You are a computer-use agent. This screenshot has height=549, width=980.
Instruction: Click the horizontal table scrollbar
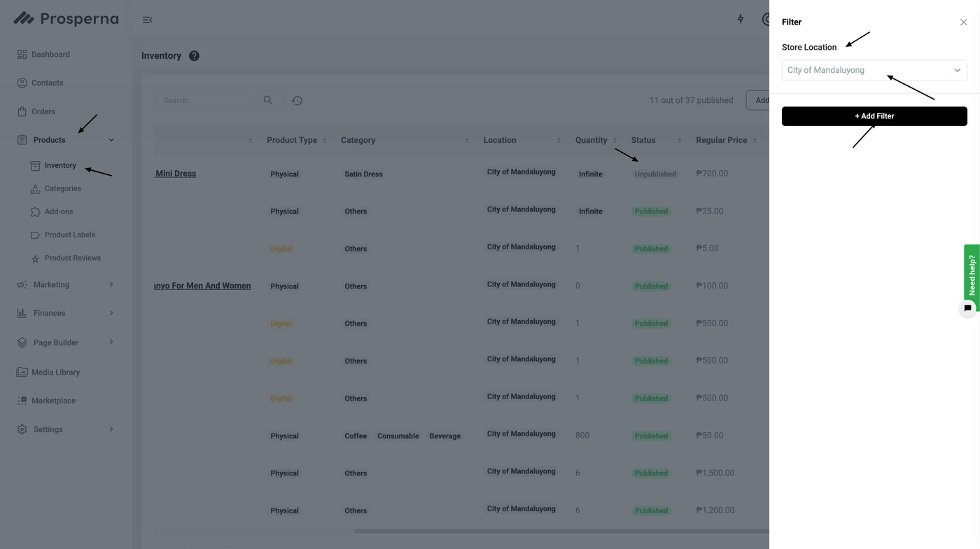point(560,531)
